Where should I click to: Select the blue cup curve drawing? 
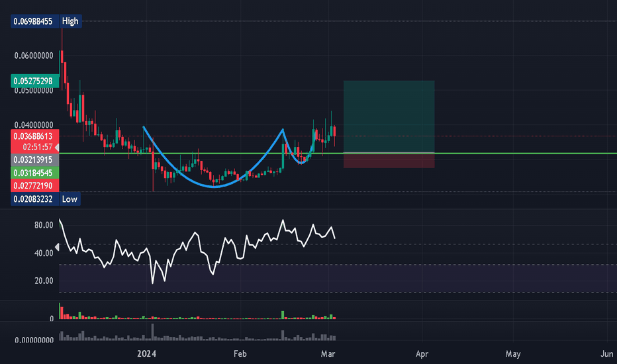(x=214, y=187)
